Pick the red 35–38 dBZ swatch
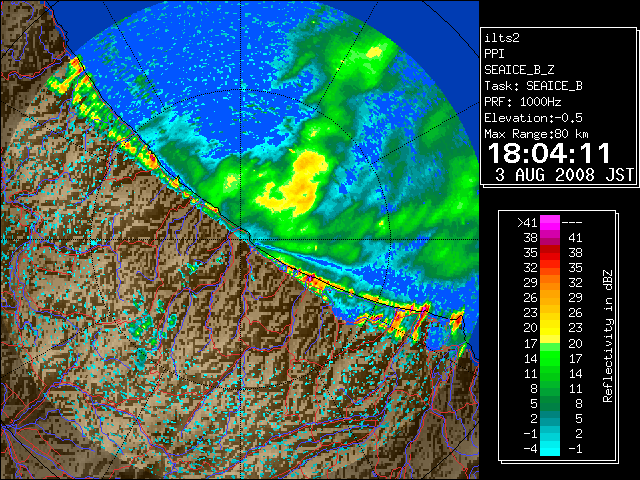 point(550,253)
